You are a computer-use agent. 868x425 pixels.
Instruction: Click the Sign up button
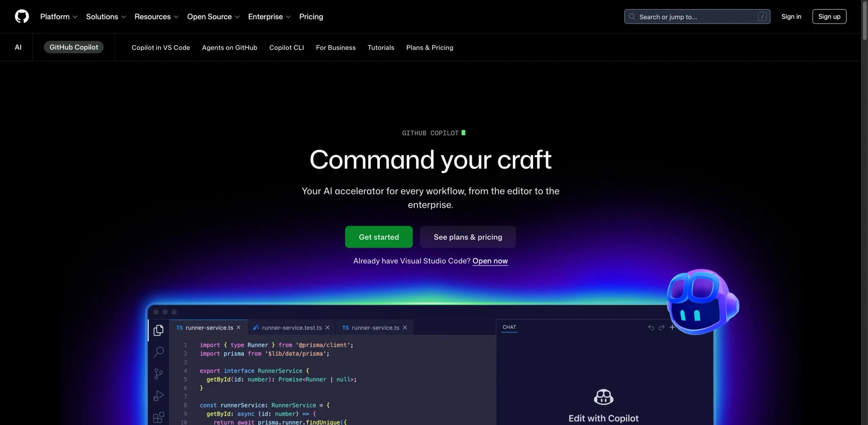[x=829, y=17]
